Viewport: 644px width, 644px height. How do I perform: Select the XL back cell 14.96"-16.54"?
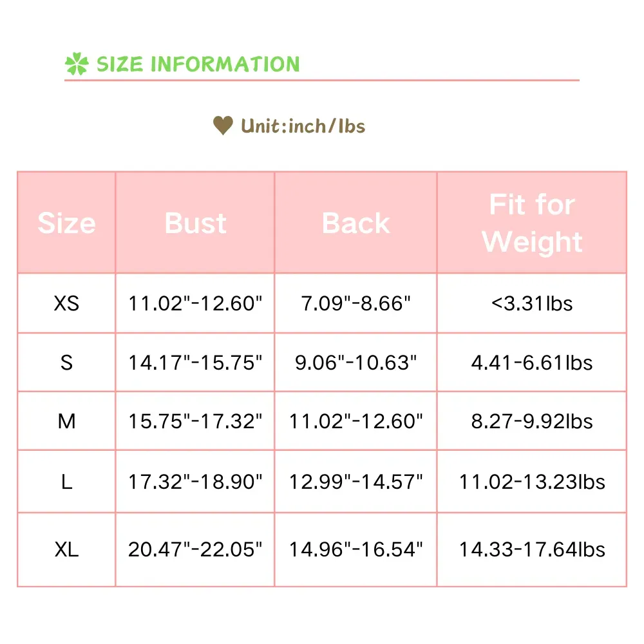point(355,549)
